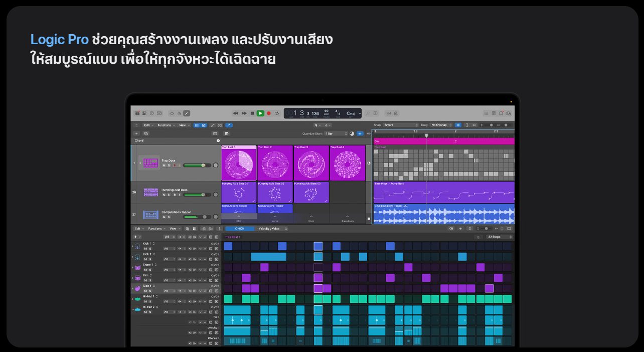Mute the Trap Door track

point(164,165)
